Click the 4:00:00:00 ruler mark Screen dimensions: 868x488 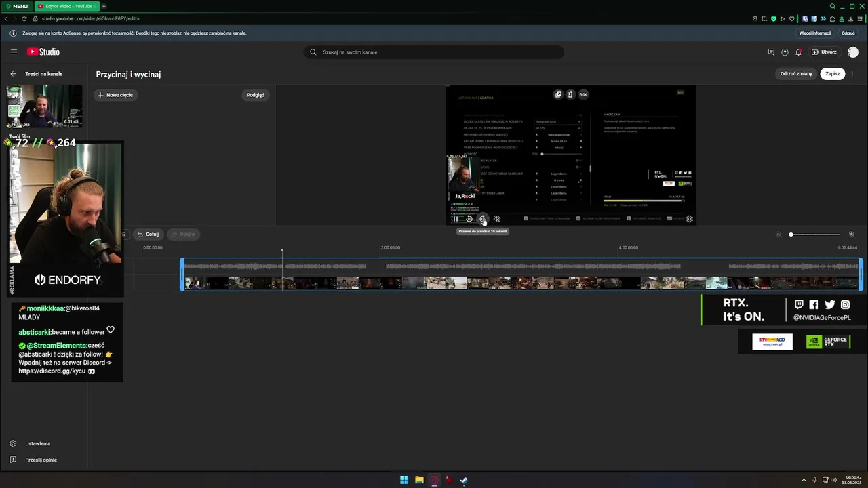(629, 248)
